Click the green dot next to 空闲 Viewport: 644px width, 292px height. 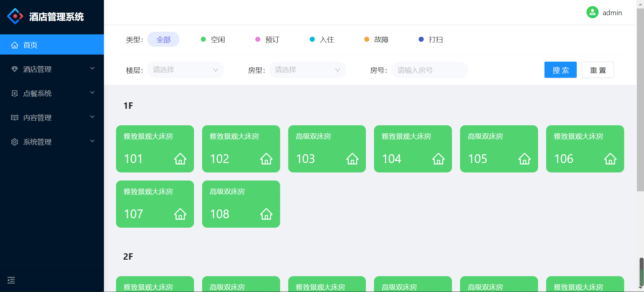203,39
